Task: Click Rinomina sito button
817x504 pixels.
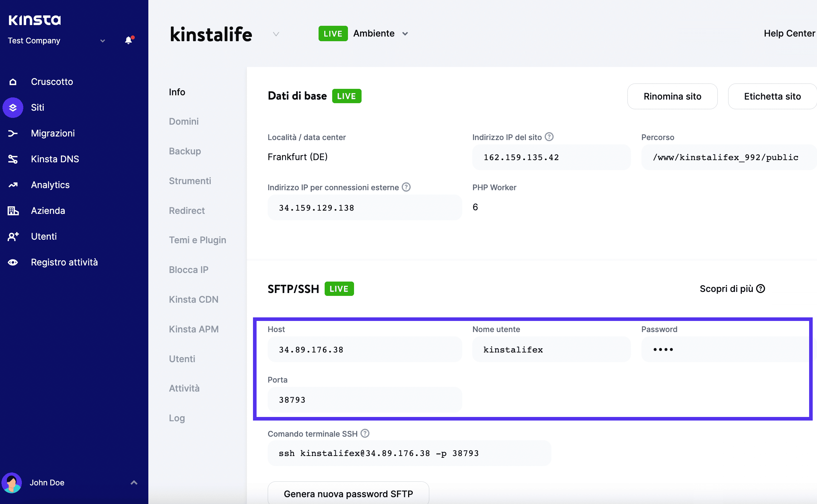Action: [672, 96]
